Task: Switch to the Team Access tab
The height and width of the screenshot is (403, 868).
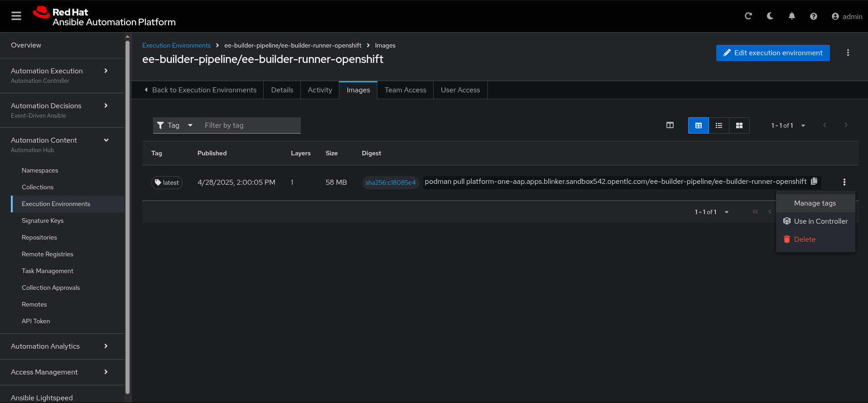Action: click(405, 90)
